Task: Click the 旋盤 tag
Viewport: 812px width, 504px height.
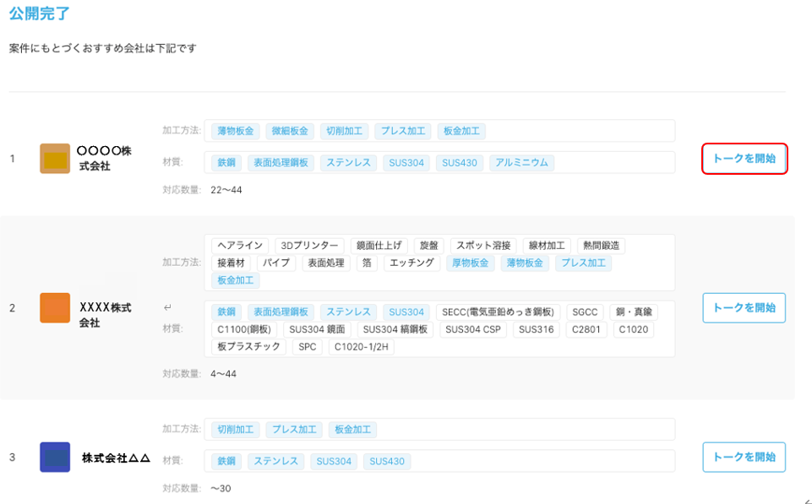Action: click(428, 246)
